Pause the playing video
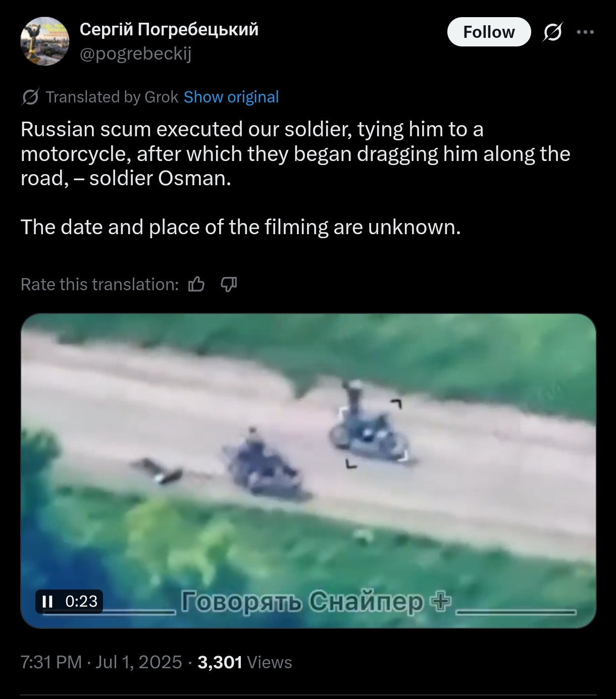616x699 pixels. (x=48, y=601)
